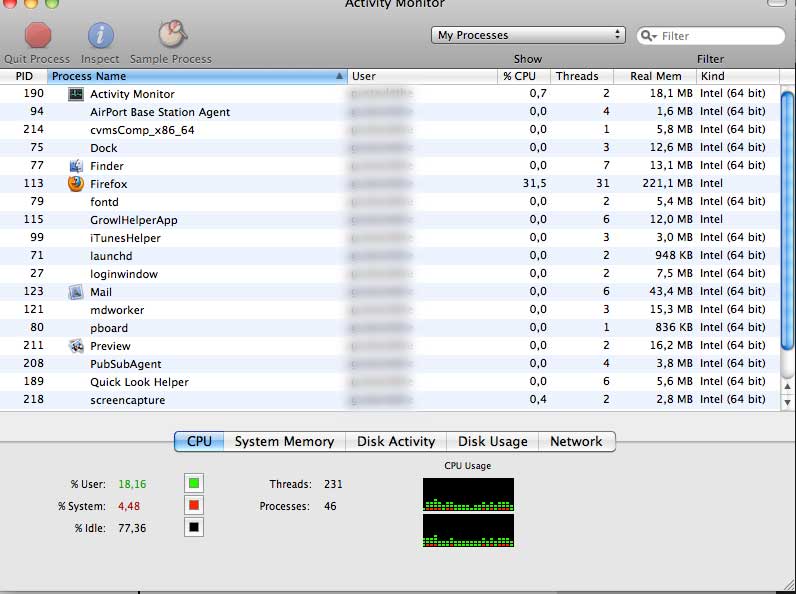Sort by PID column header
The height and width of the screenshot is (594, 796).
(x=24, y=76)
